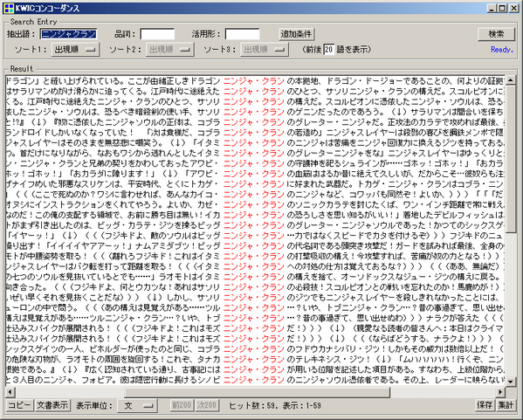Select result line containing の恐ろしさを思い知るがいい
Screen dimensions: 523x420
255,215
